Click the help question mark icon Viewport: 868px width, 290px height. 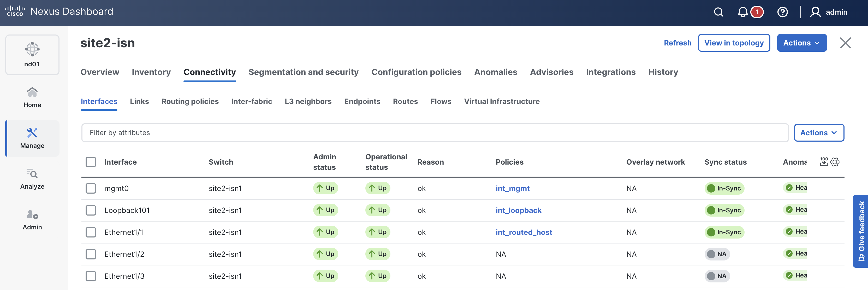point(782,12)
